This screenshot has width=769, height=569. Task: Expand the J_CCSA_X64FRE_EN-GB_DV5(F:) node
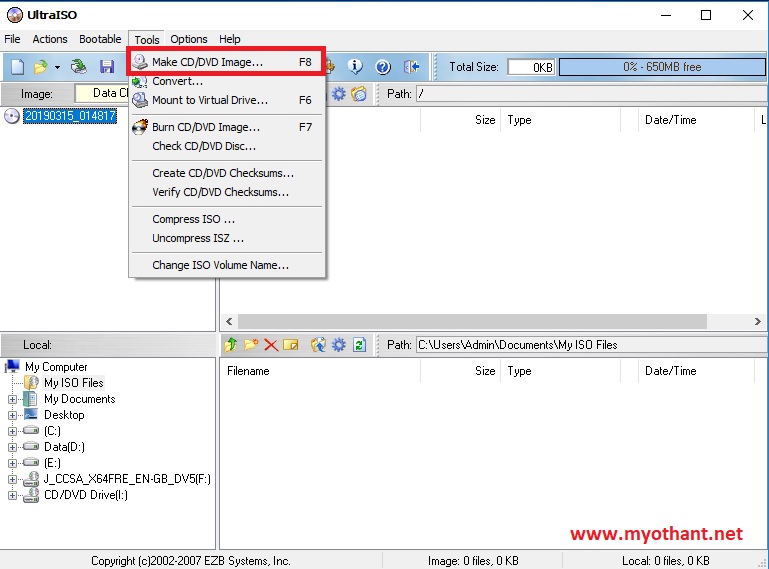coord(12,480)
